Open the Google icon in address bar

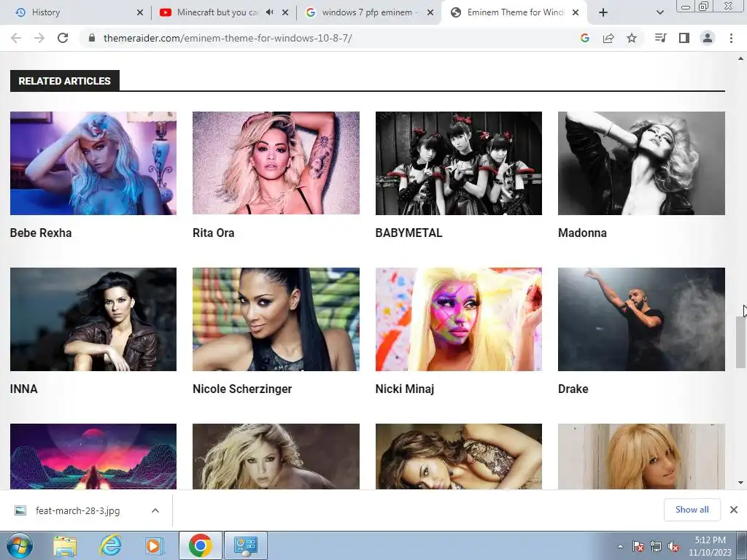pos(585,38)
